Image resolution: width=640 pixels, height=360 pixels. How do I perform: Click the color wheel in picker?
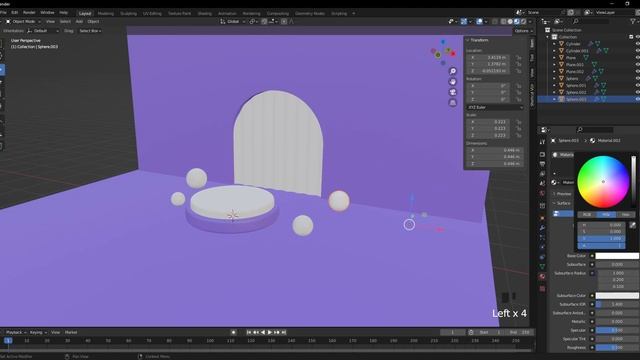click(603, 182)
